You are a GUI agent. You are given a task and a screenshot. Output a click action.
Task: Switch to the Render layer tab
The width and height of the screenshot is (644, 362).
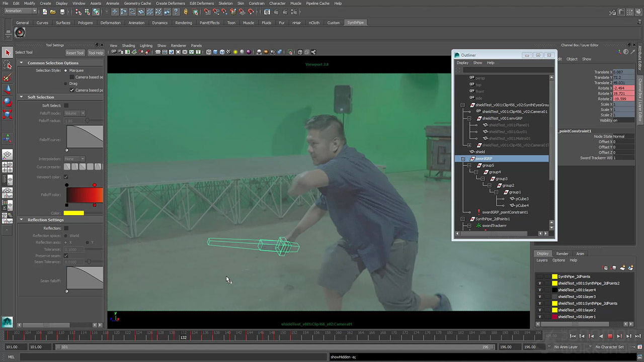click(562, 253)
